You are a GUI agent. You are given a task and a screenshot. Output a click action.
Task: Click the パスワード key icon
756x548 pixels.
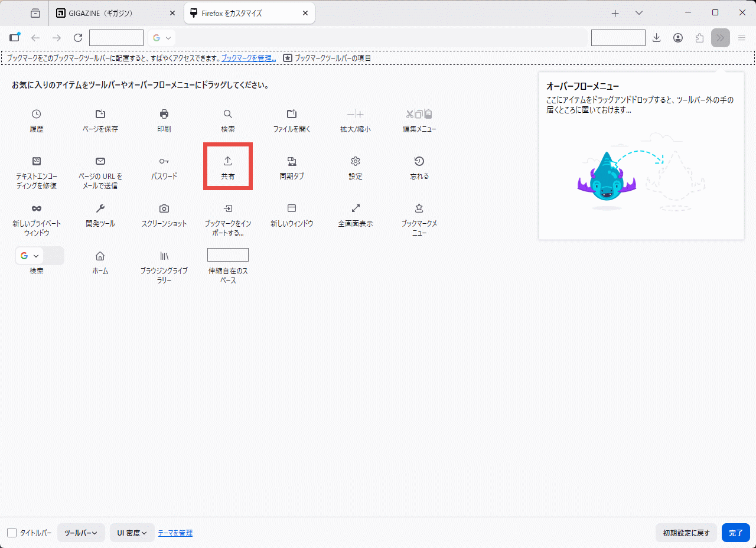pos(164,161)
